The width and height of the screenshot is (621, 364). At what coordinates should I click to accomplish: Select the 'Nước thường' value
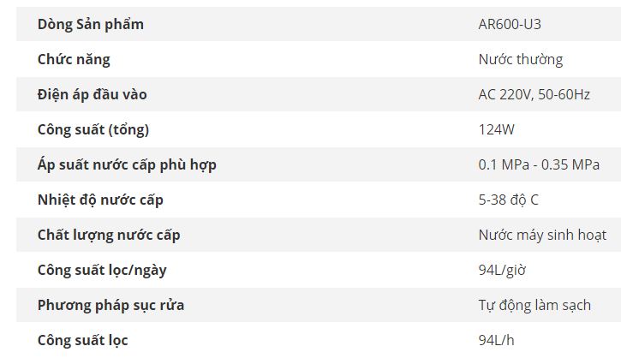click(520, 59)
